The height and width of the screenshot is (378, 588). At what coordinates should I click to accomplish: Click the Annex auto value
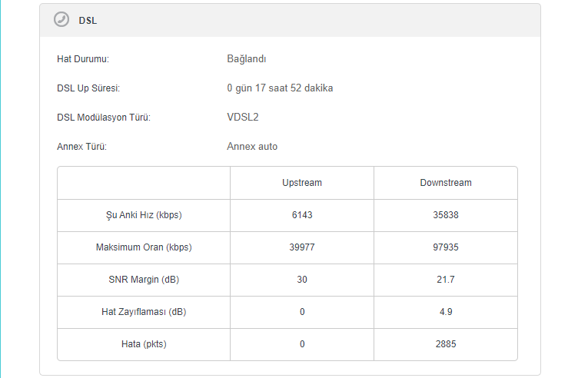pos(252,147)
